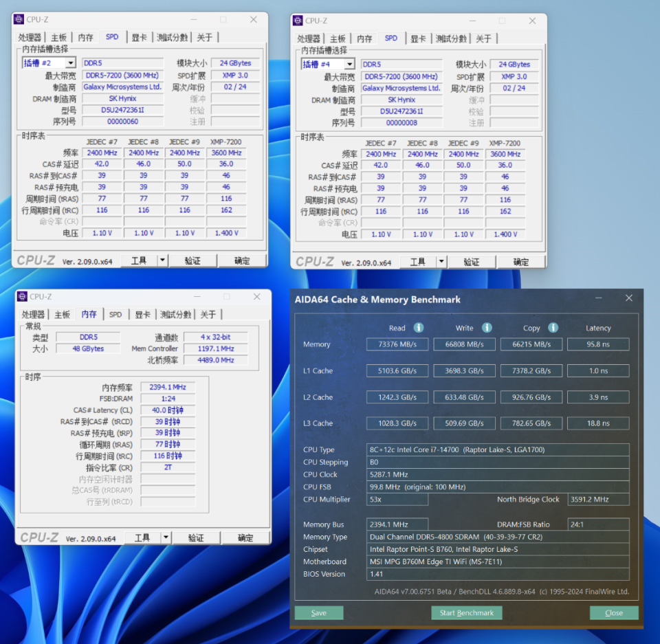Click Read info icon in AIDA64
The width and height of the screenshot is (660, 644).
pyautogui.click(x=419, y=327)
